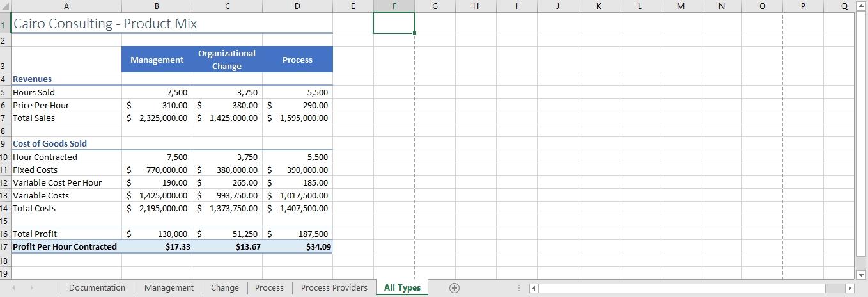Select price cell showing 380.00
Image resolution: width=868 pixels, height=297 pixels.
pos(227,105)
